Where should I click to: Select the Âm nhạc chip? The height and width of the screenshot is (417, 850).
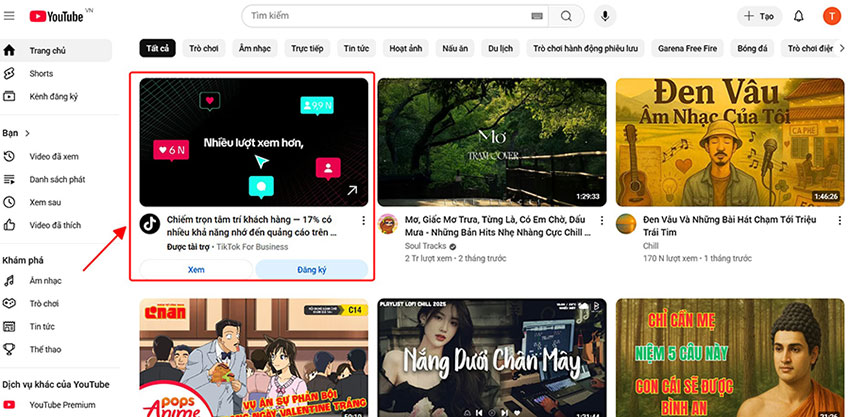(255, 48)
